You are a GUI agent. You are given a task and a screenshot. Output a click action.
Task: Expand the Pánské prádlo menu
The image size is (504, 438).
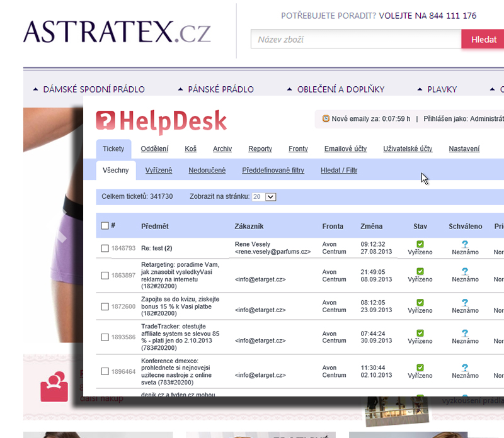click(x=216, y=89)
